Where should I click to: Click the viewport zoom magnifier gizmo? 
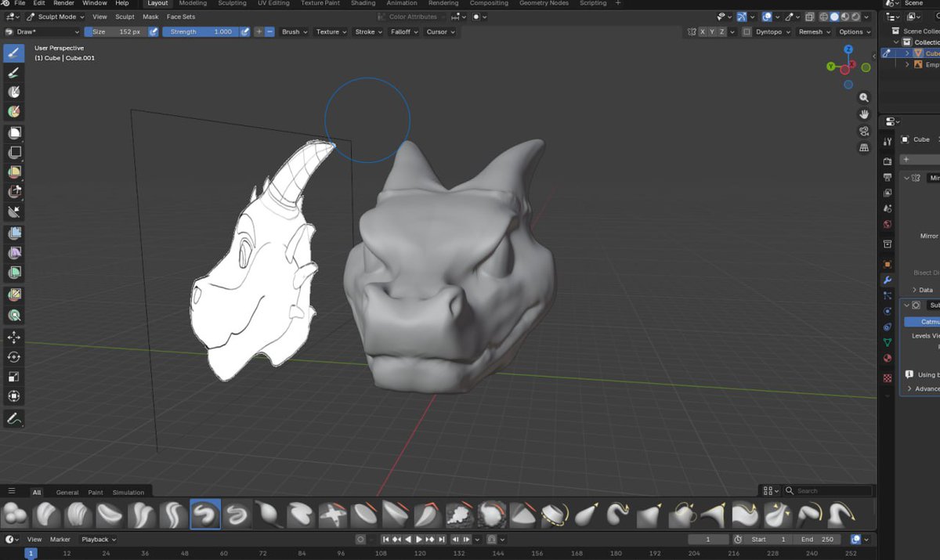point(864,98)
